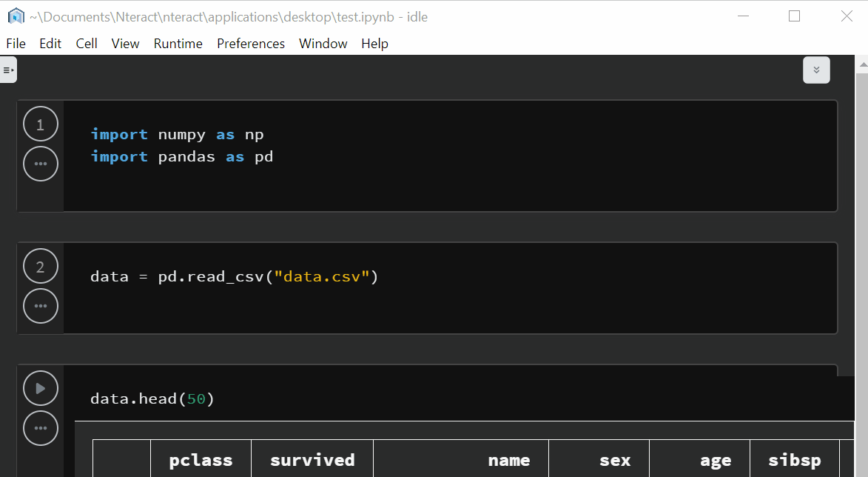Click the pclass column header

pyautogui.click(x=201, y=460)
